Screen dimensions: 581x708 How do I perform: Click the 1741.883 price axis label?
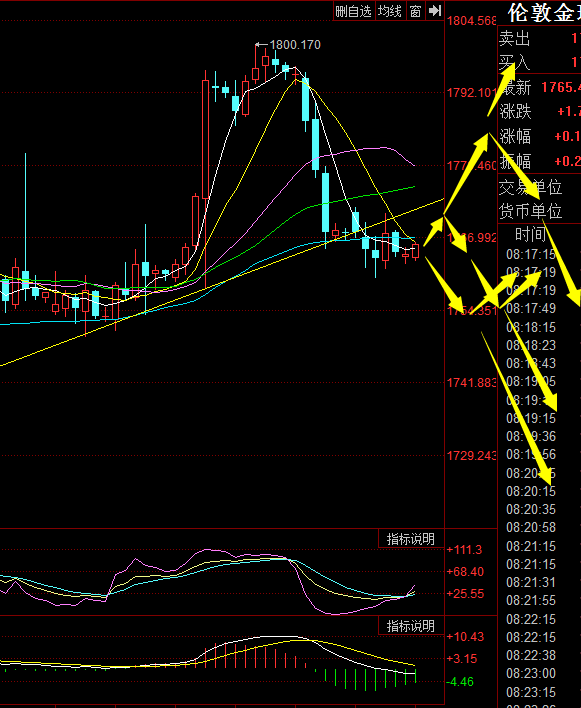(471, 382)
